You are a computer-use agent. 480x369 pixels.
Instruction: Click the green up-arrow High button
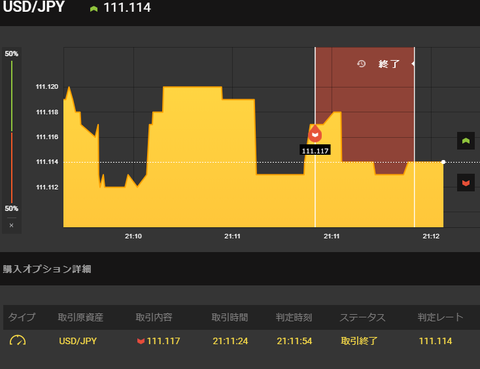466,141
